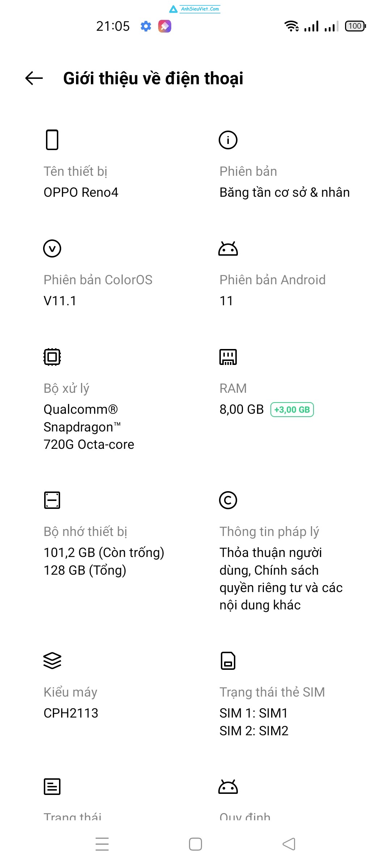The width and height of the screenshot is (391, 868).
Task: Tap the storage icon above Bộ nhớ thiết bị
Action: click(x=52, y=500)
